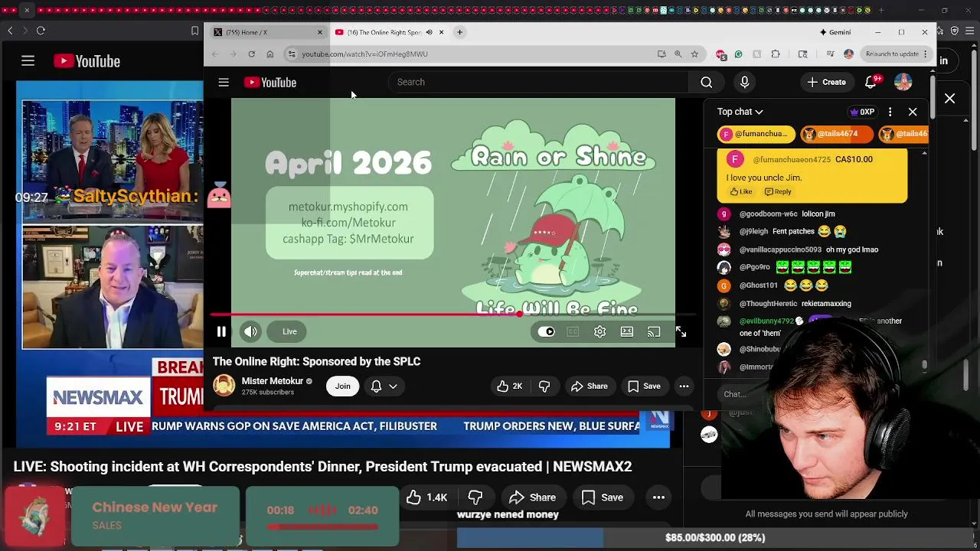
Task: Click the live chat scrollbar
Action: tap(925, 366)
